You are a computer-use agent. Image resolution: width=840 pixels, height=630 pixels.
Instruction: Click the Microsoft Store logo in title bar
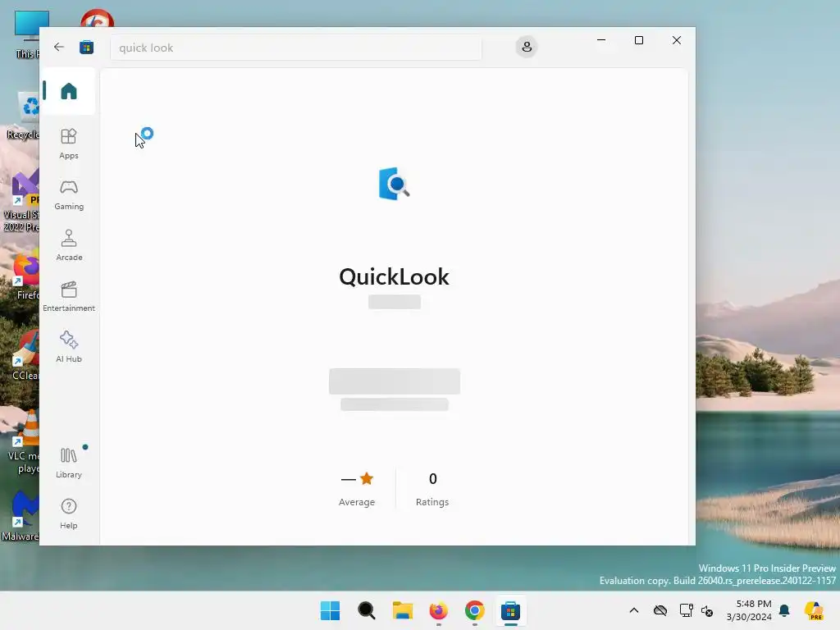[86, 47]
